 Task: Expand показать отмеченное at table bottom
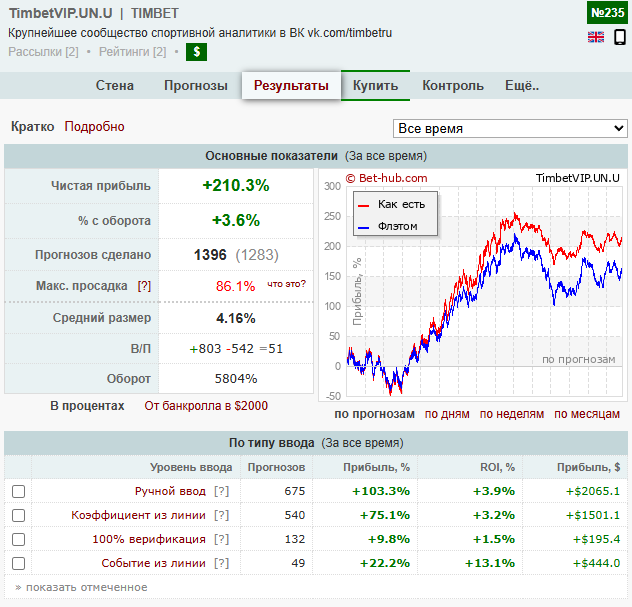(81, 587)
